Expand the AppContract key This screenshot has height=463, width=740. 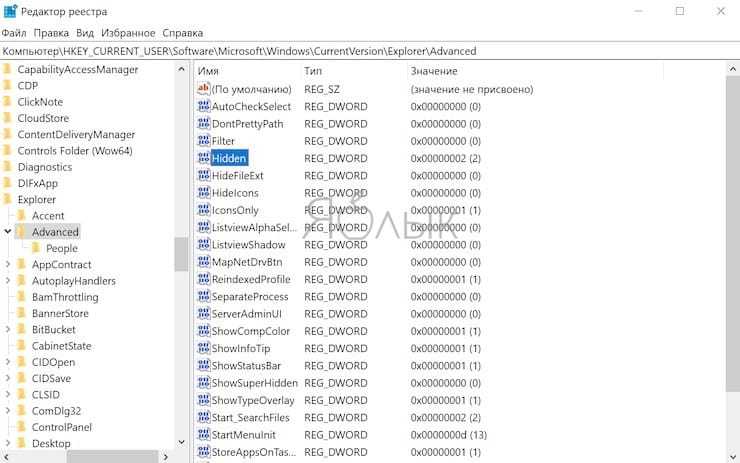click(x=8, y=264)
